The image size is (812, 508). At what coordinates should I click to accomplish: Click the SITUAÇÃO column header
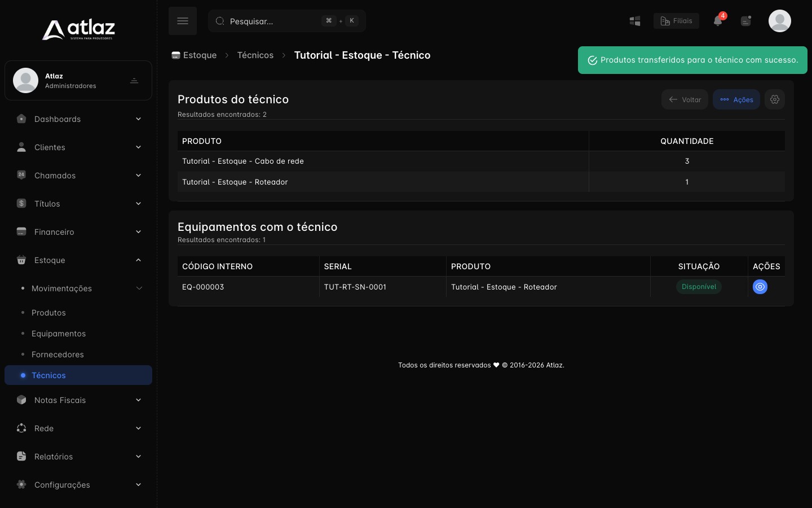699,266
